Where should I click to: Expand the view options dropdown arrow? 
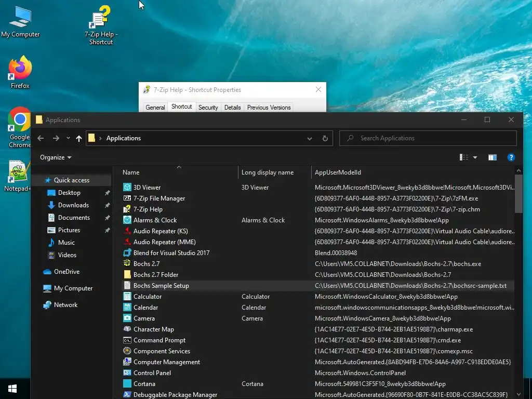475,157
